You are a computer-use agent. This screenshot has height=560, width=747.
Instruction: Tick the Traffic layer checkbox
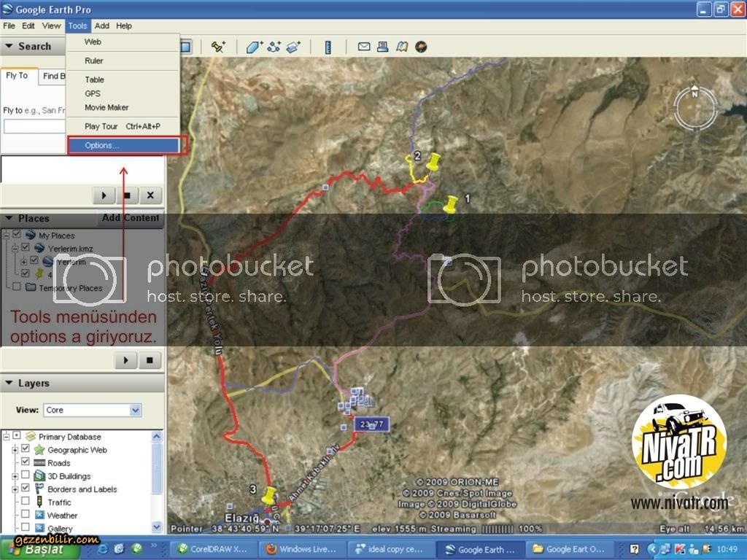point(26,502)
